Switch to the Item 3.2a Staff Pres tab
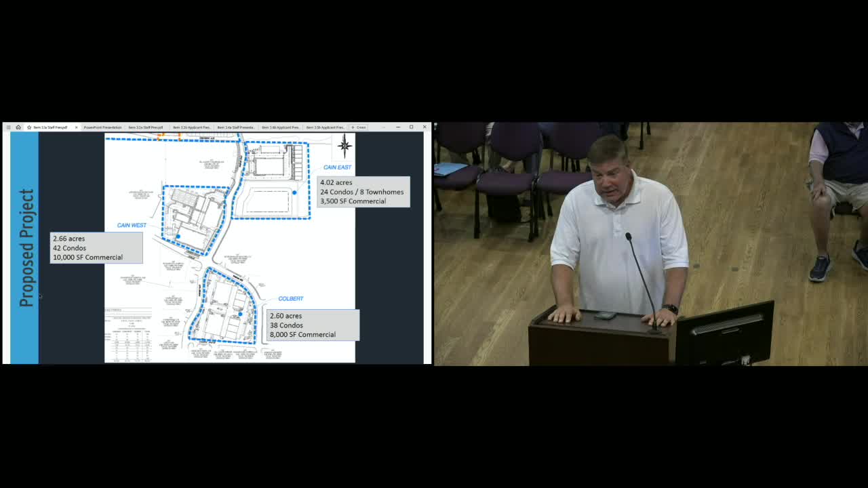The image size is (868, 488). [146, 127]
